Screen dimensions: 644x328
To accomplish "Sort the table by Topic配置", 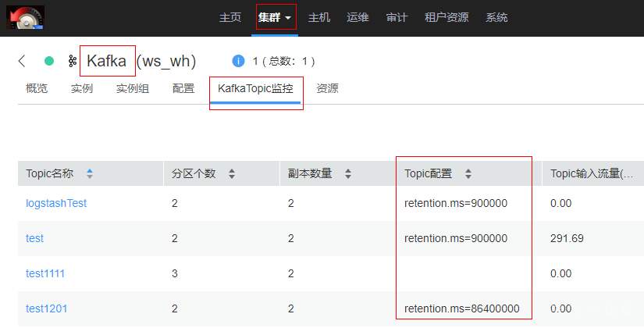I will click(x=468, y=174).
